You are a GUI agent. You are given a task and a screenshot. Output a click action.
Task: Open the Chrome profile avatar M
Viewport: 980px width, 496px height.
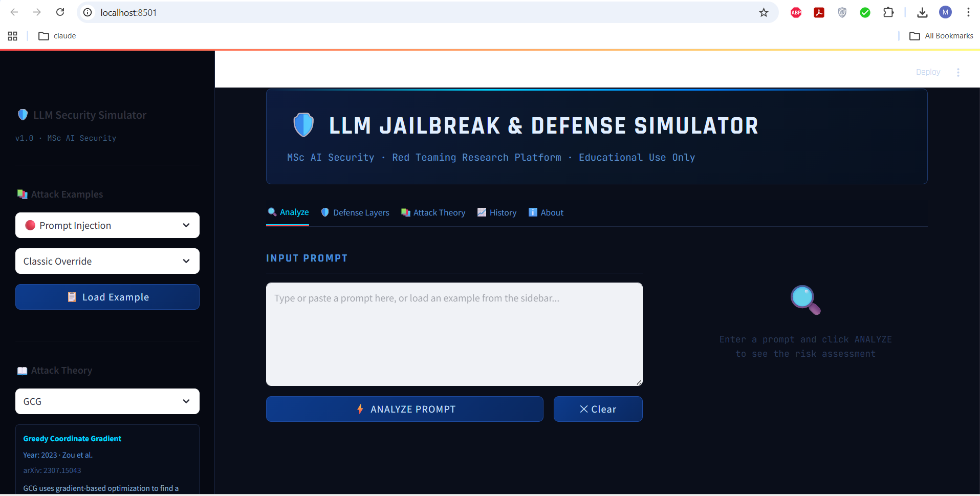click(x=945, y=12)
